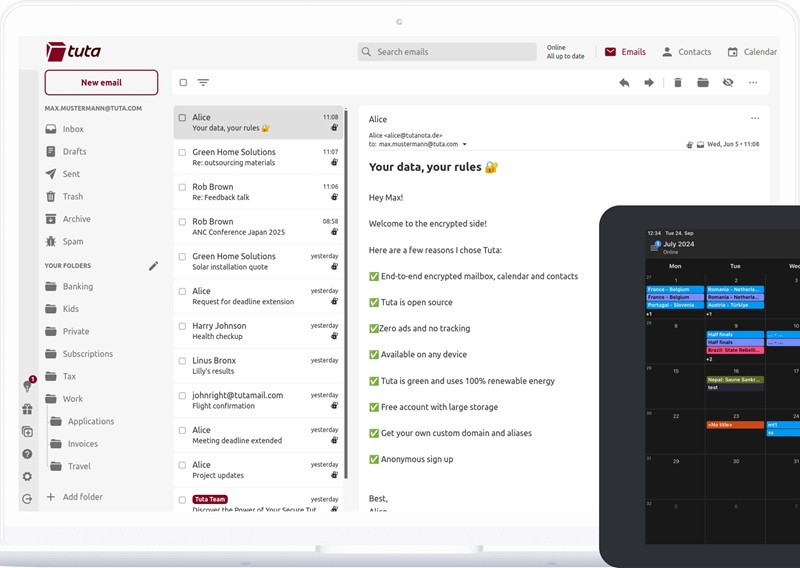Tick the select-all checkbox above email list
Screen dimensions: 800x568
(x=183, y=83)
